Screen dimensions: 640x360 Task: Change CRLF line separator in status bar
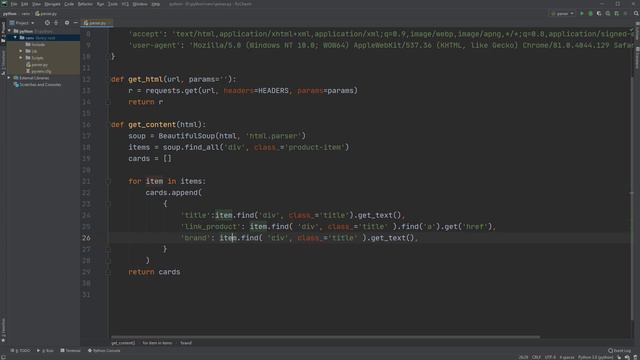coord(536,357)
